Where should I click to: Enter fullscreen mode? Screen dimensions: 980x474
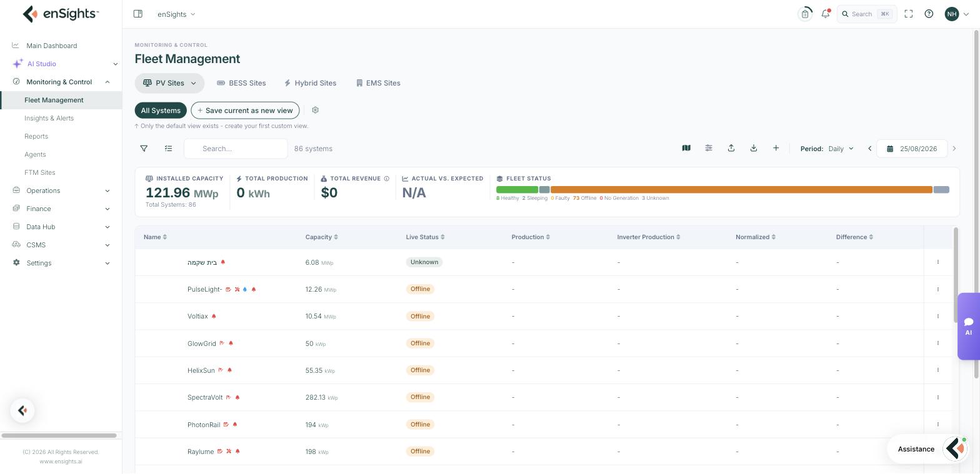tap(909, 14)
